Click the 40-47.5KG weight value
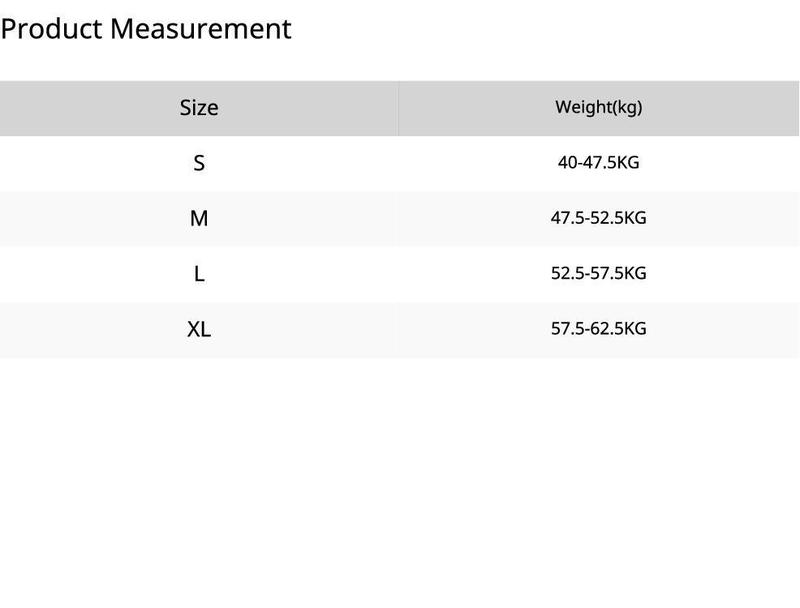Viewport: 800px width, 608px height. (x=598, y=163)
